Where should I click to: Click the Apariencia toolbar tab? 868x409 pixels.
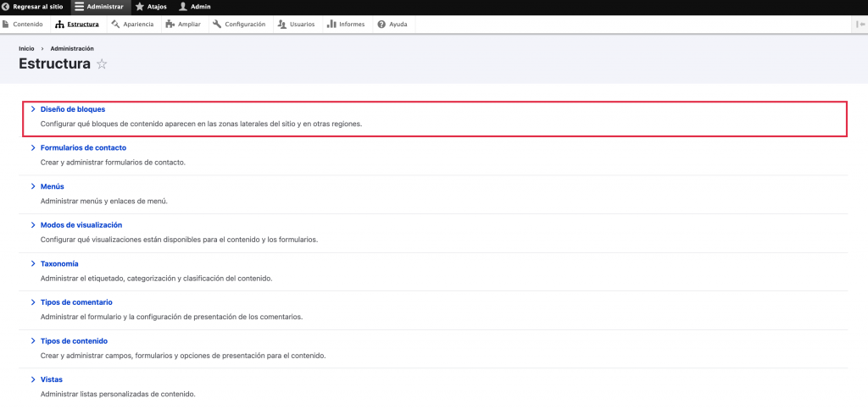(133, 25)
